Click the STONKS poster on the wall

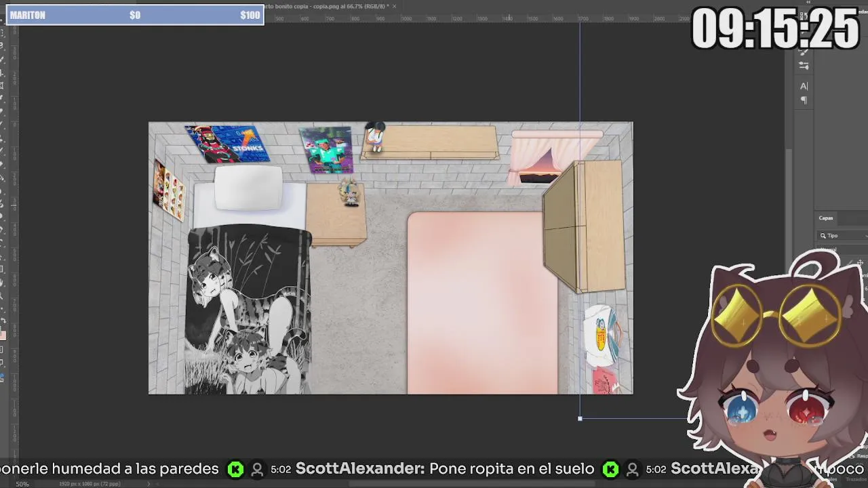(x=227, y=144)
